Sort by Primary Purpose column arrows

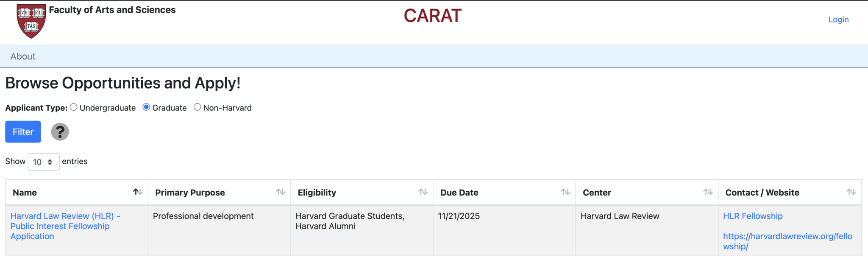280,192
